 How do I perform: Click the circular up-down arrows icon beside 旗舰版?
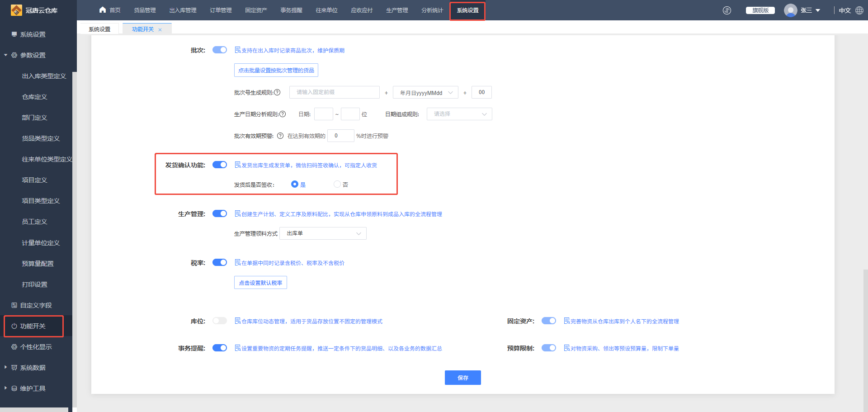(x=727, y=10)
